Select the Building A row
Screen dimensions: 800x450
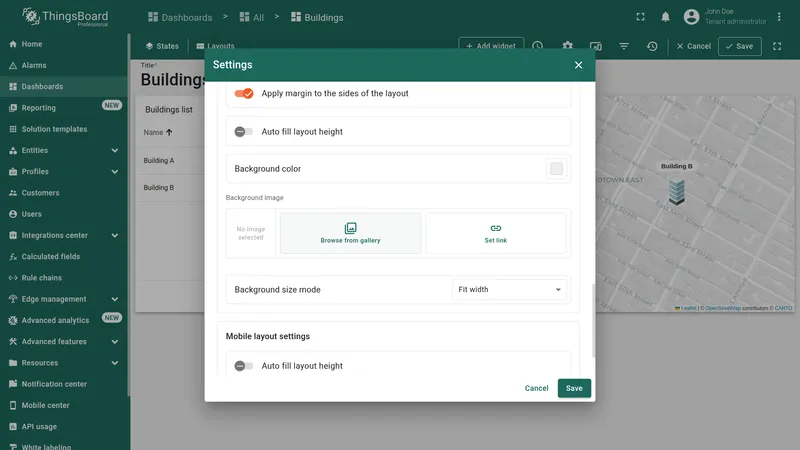pos(172,161)
